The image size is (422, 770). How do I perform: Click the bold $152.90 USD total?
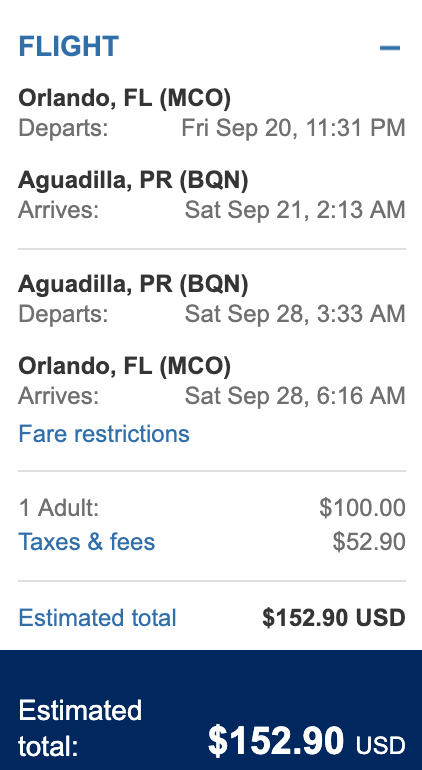coord(334,618)
